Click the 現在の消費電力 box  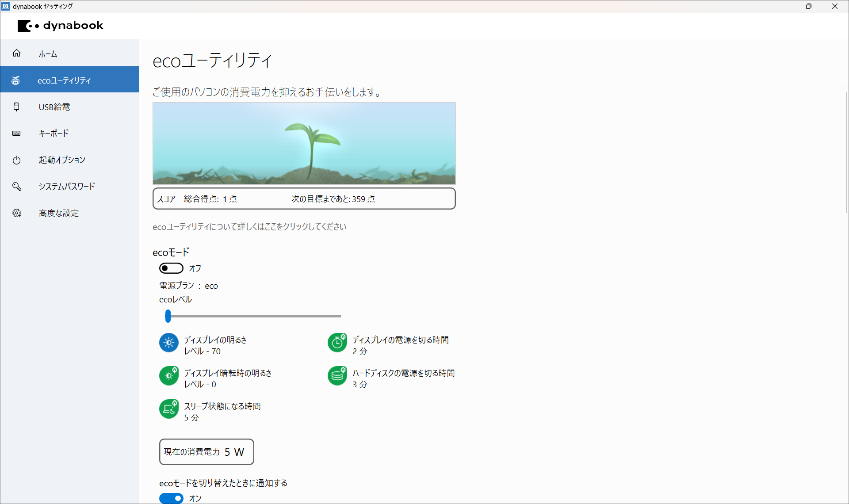[x=206, y=451]
